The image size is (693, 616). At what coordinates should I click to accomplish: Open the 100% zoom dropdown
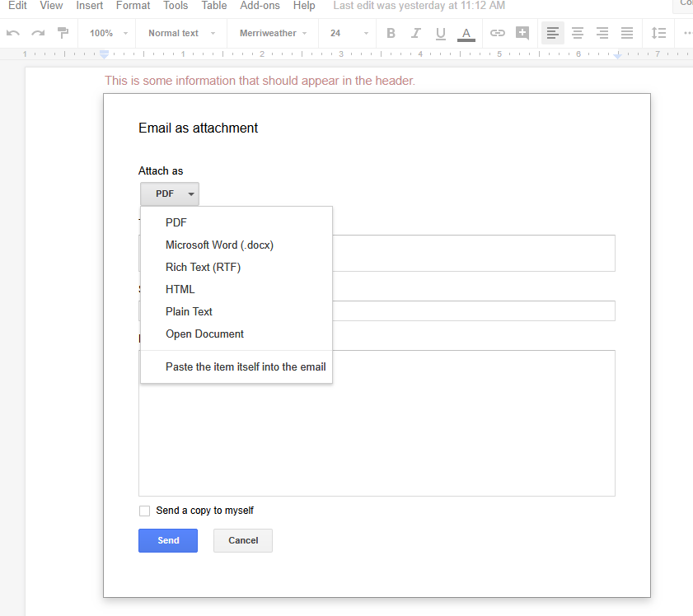[x=109, y=33]
